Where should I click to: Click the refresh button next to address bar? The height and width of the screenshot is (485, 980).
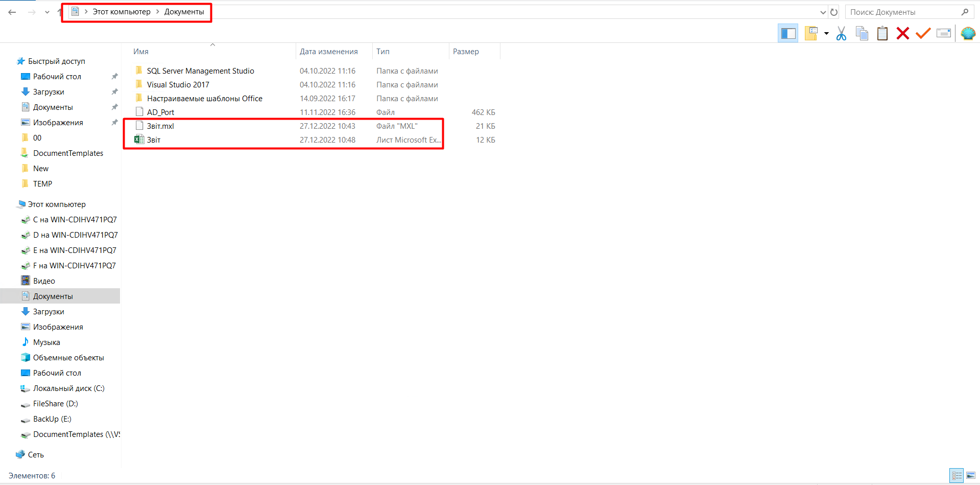point(834,12)
